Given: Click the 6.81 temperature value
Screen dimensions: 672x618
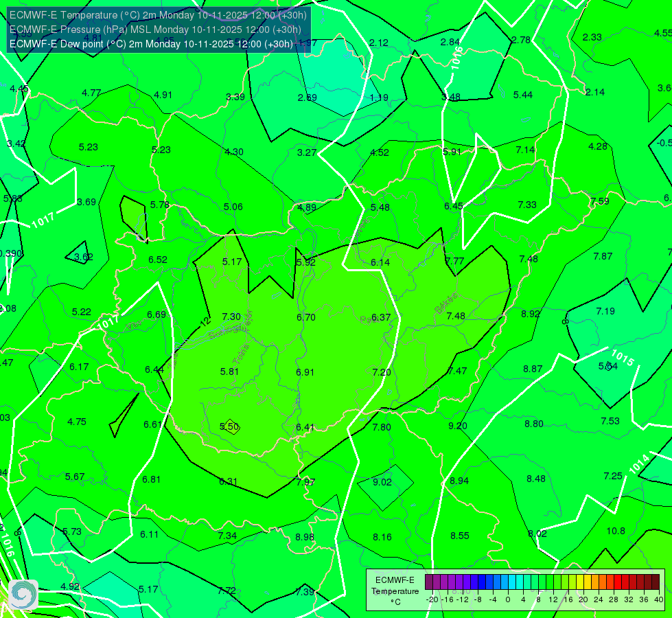Looking at the screenshot, I should (151, 479).
